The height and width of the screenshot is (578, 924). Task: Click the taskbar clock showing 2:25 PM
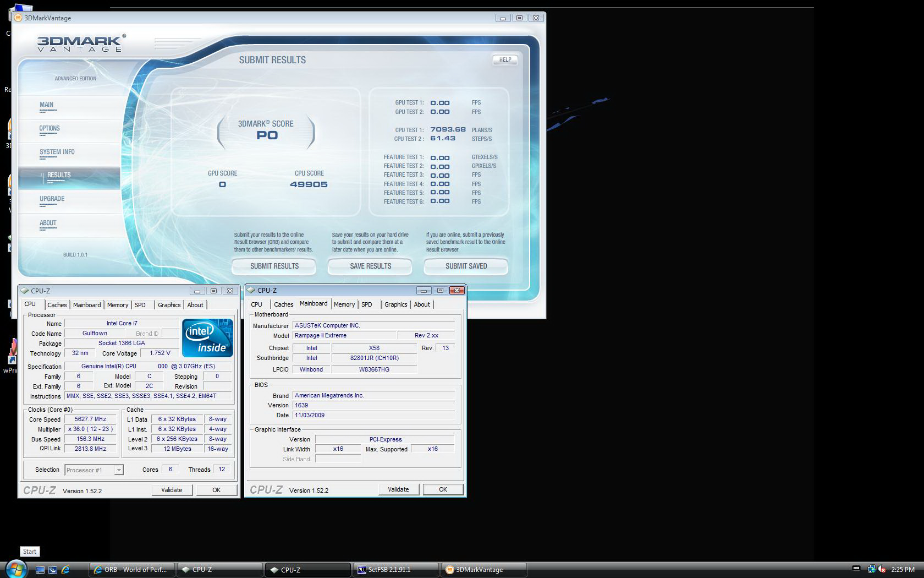click(x=903, y=570)
